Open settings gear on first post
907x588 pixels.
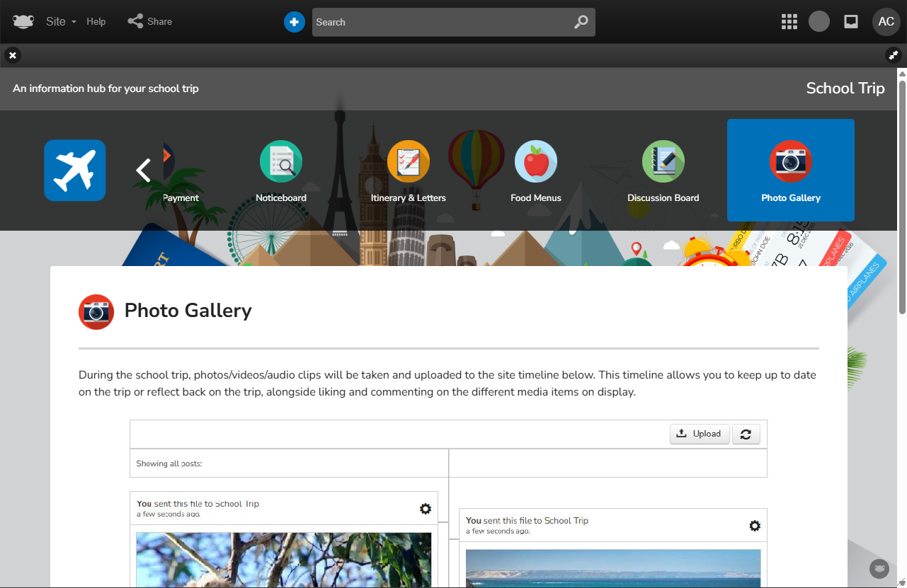point(425,509)
